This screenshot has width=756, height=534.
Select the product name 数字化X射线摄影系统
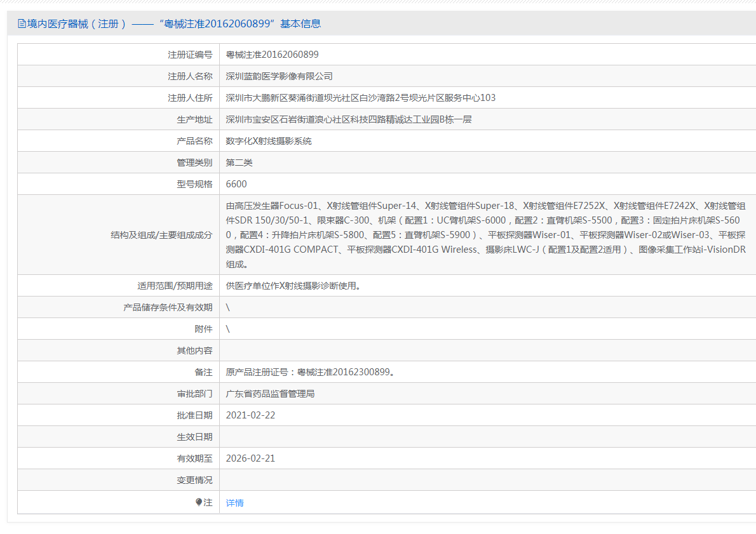click(x=269, y=141)
